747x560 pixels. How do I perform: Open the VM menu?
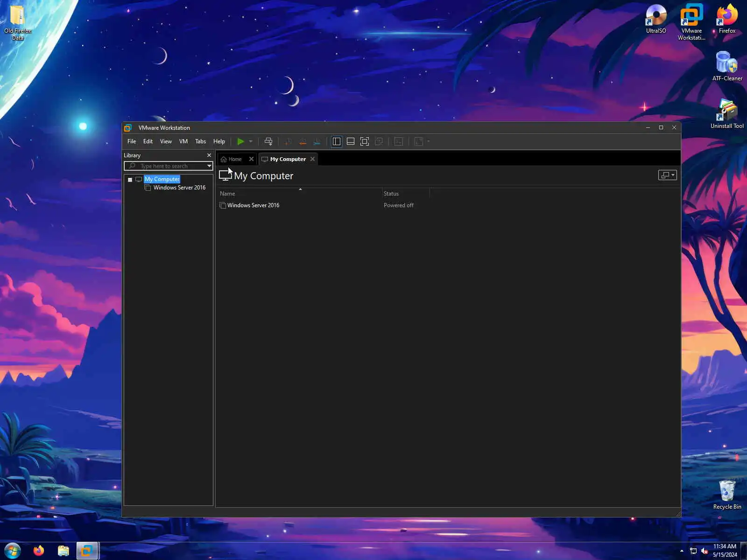[183, 141]
